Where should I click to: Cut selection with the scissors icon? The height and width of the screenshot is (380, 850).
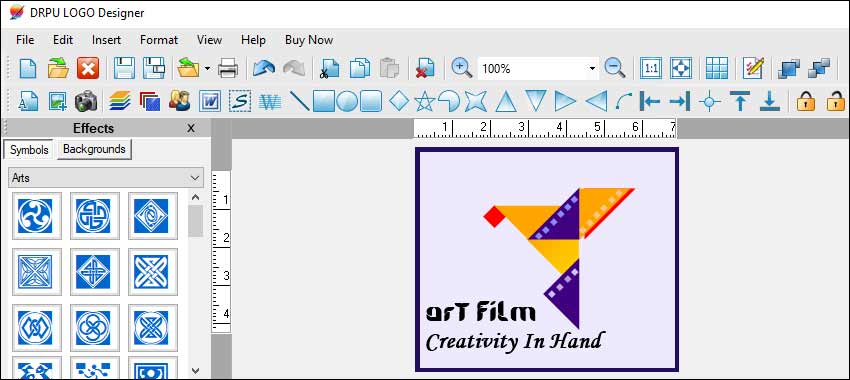click(329, 69)
